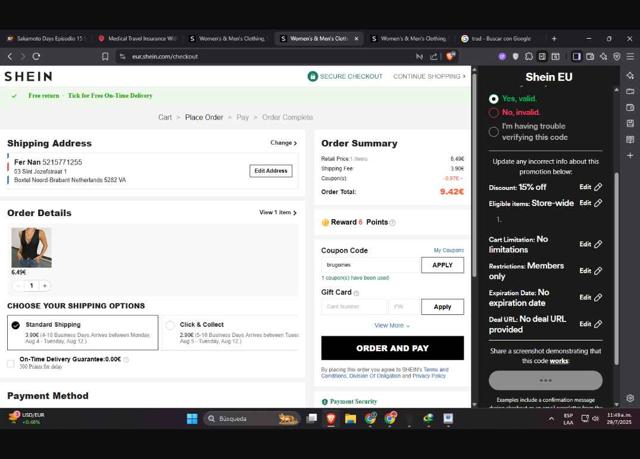
Task: Select the 'No, invalid' radio option
Action: pos(493,113)
